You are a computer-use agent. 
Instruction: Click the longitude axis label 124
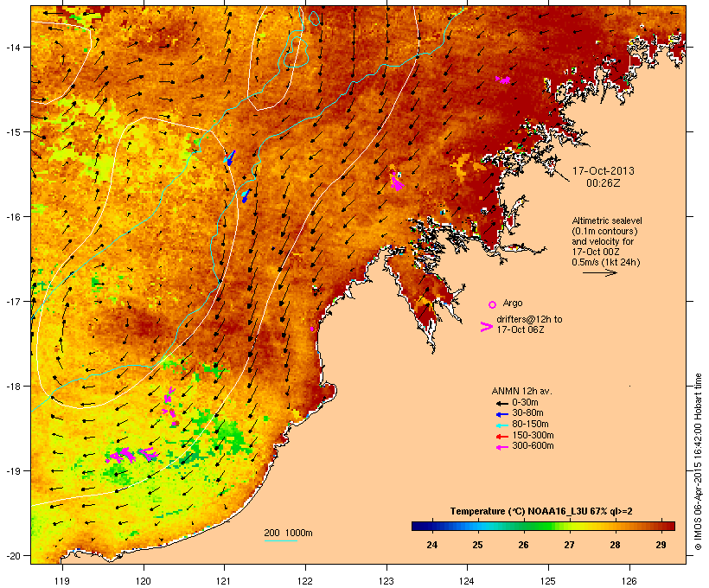click(x=467, y=581)
